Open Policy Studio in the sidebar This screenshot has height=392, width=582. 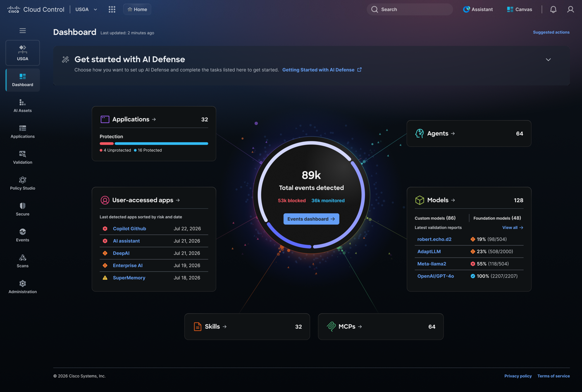[22, 183]
